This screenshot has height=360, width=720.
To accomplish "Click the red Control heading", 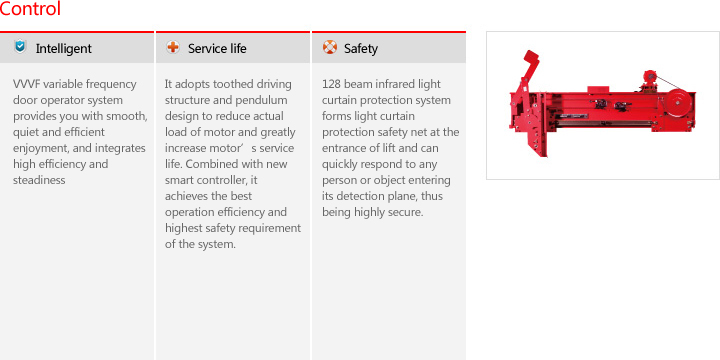I will [x=30, y=9].
